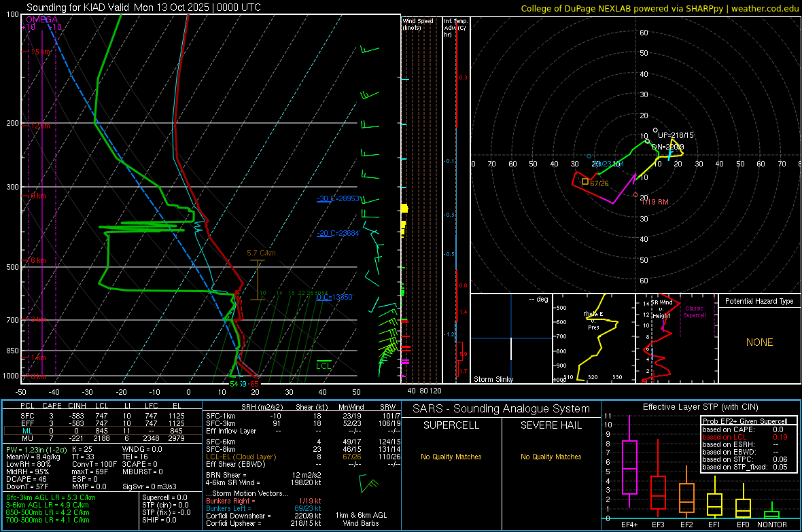
Task: Select the Eff Inflow Layer row
Action: (303, 431)
